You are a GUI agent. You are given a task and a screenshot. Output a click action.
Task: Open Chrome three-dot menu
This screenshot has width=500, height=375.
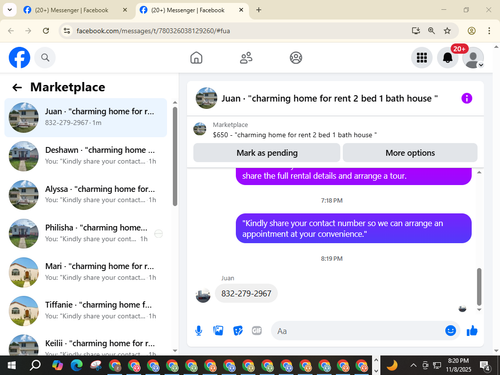coord(489,31)
